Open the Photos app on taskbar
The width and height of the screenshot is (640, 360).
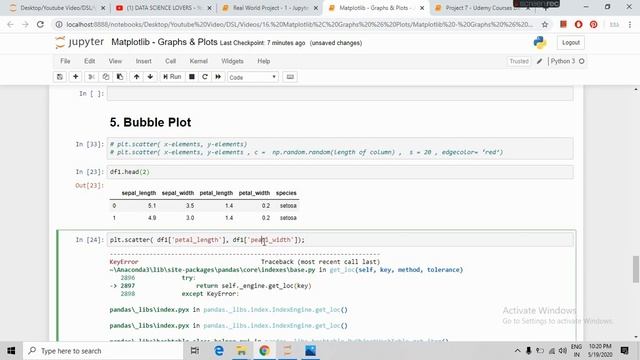click(310, 351)
